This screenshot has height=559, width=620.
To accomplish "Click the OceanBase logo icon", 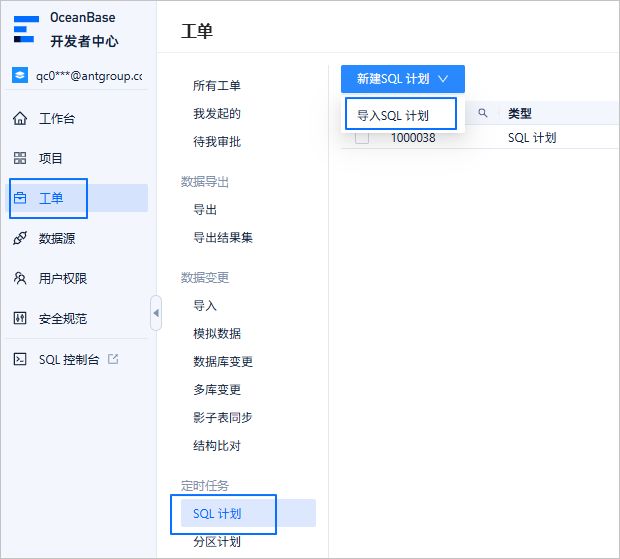I will pos(26,29).
